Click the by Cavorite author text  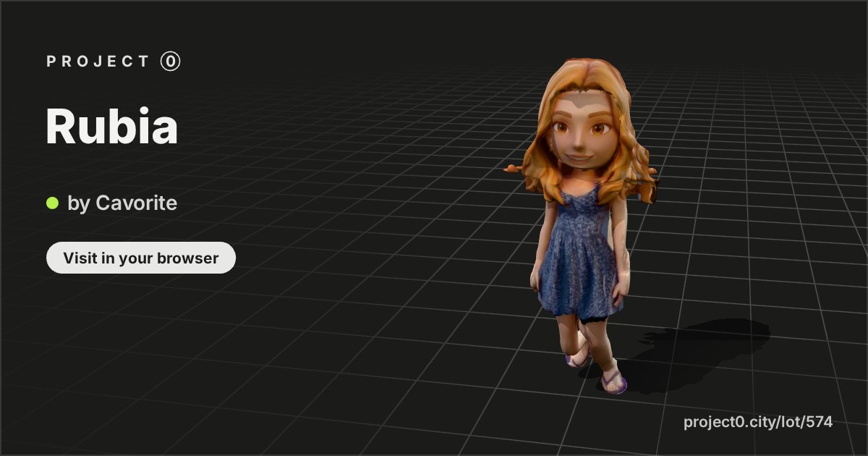tap(122, 203)
